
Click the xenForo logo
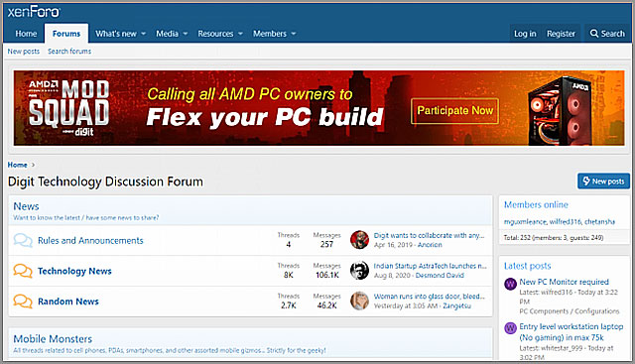click(x=34, y=12)
